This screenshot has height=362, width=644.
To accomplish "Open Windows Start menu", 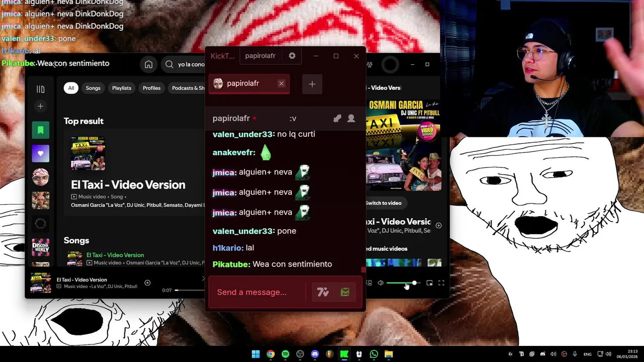I will pos(256,354).
